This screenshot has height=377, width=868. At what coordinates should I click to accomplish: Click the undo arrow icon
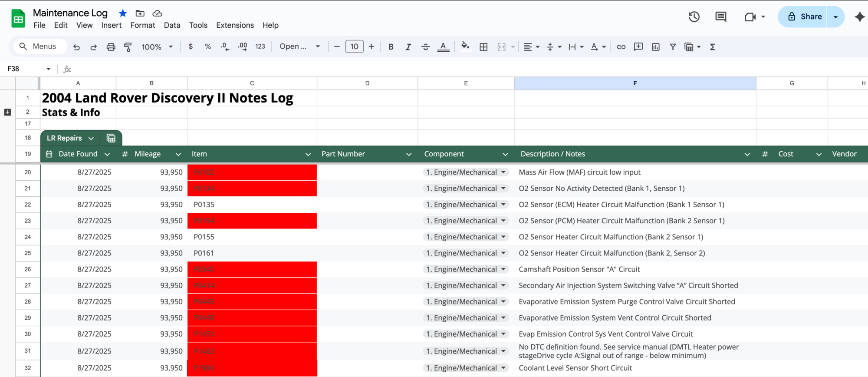point(76,47)
